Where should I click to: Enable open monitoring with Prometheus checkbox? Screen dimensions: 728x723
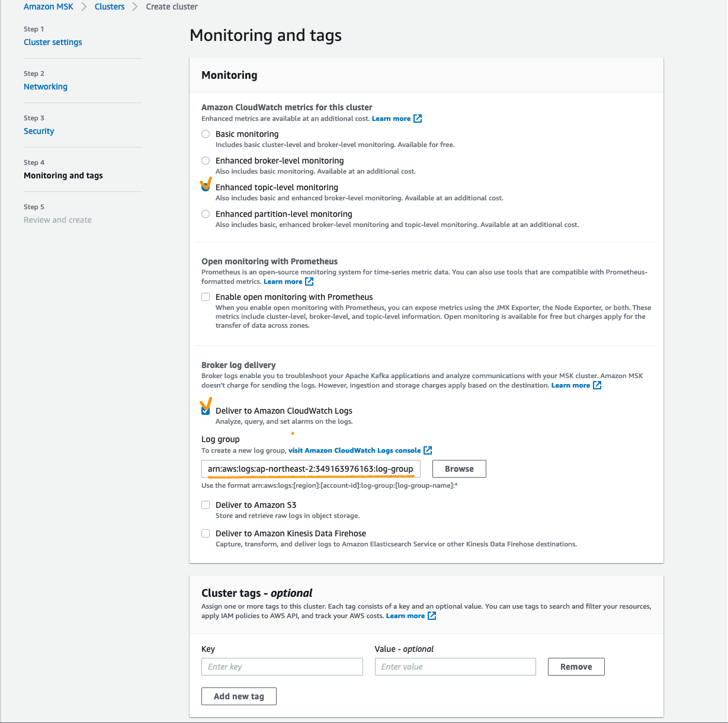pos(206,297)
